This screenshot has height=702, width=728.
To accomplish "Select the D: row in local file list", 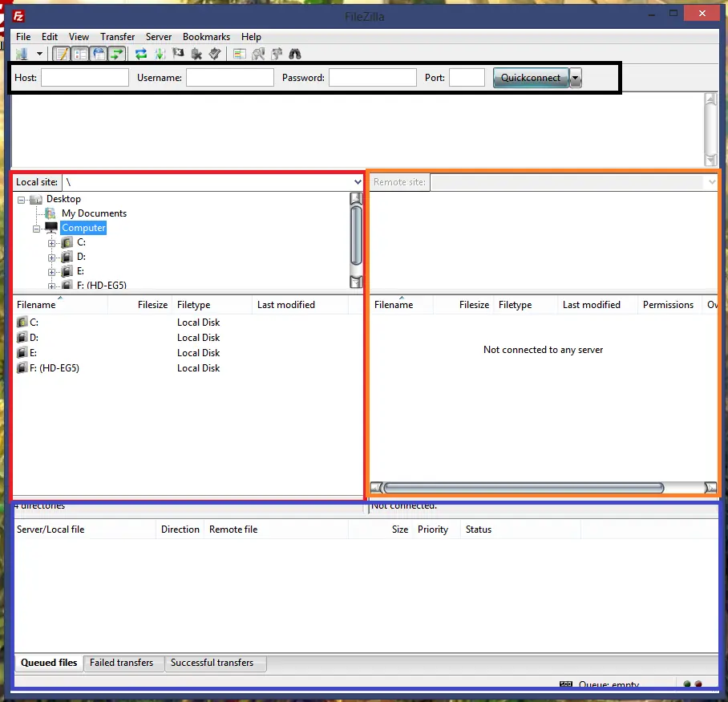I will 188,337.
